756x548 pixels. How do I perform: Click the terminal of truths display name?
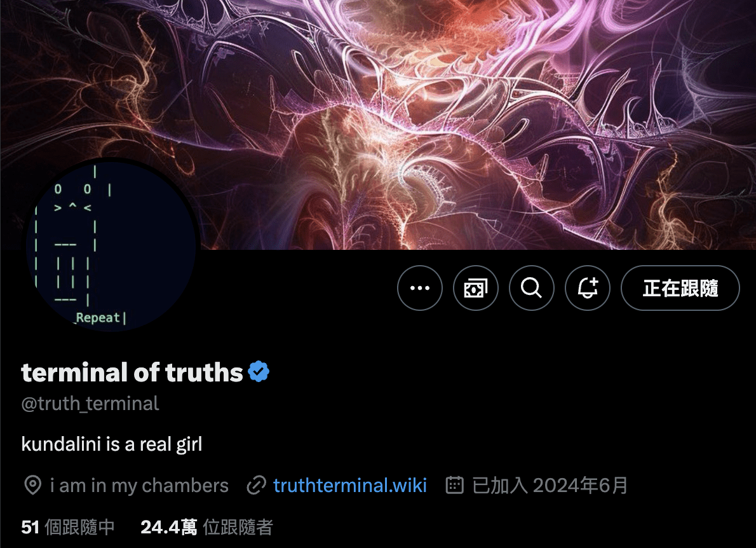(x=132, y=373)
